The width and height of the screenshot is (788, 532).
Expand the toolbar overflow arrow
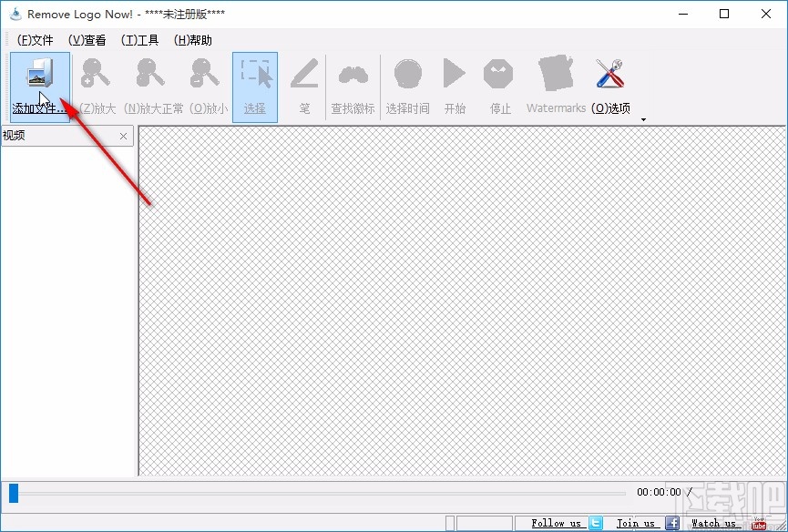[x=644, y=118]
